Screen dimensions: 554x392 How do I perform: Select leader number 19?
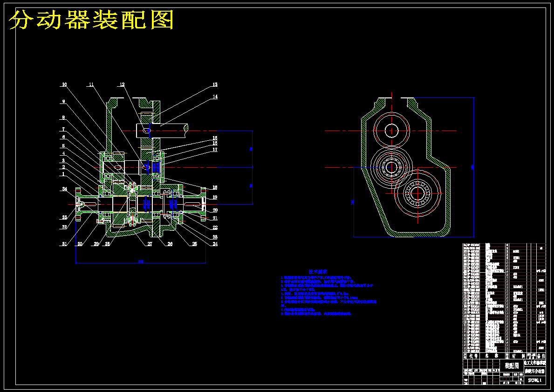215,197
